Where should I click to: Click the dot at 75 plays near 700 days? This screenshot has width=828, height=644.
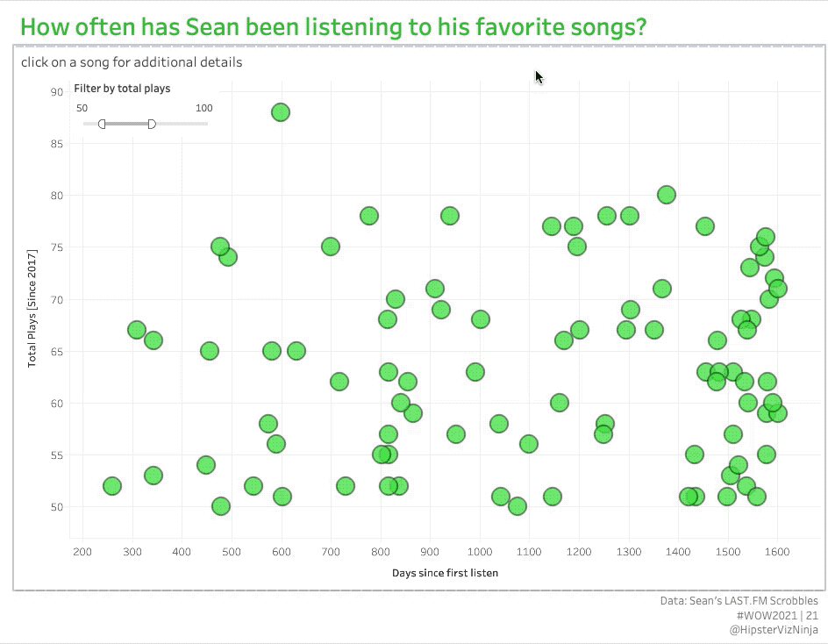tap(331, 247)
